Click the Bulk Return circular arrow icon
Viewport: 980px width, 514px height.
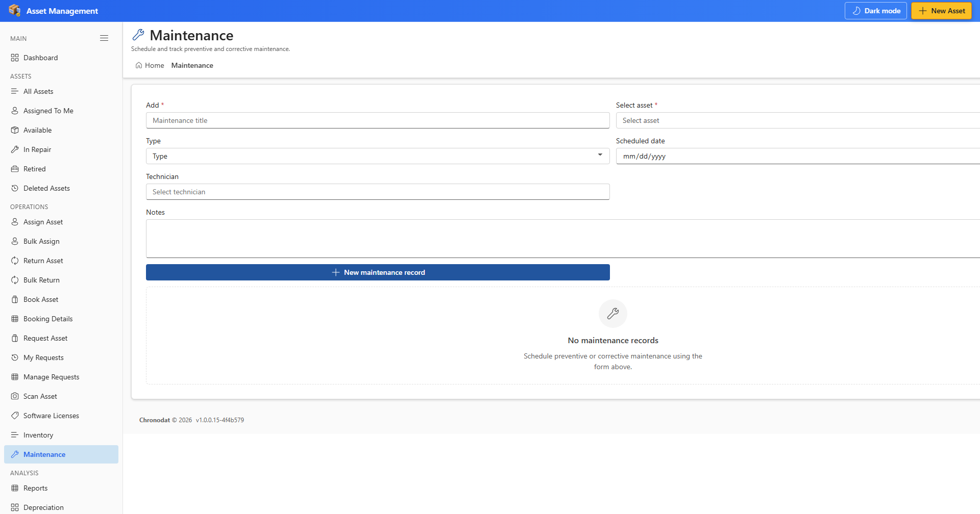[15, 280]
